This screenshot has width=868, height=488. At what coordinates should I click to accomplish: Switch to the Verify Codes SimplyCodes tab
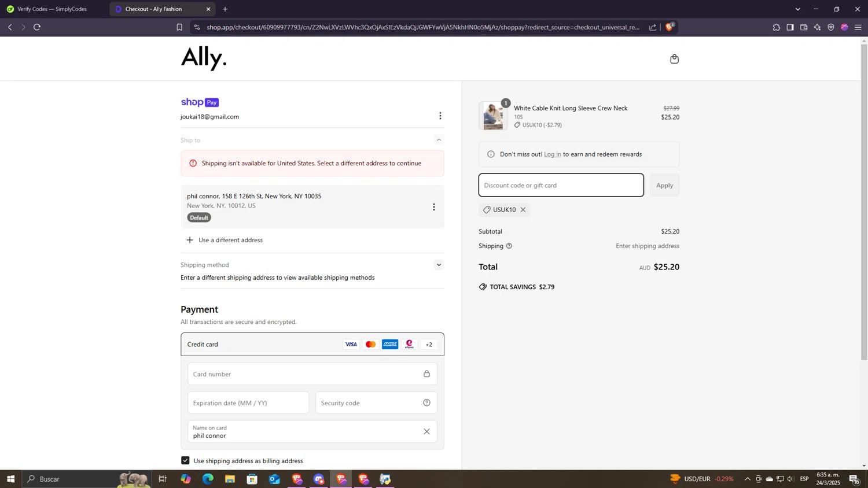52,9
